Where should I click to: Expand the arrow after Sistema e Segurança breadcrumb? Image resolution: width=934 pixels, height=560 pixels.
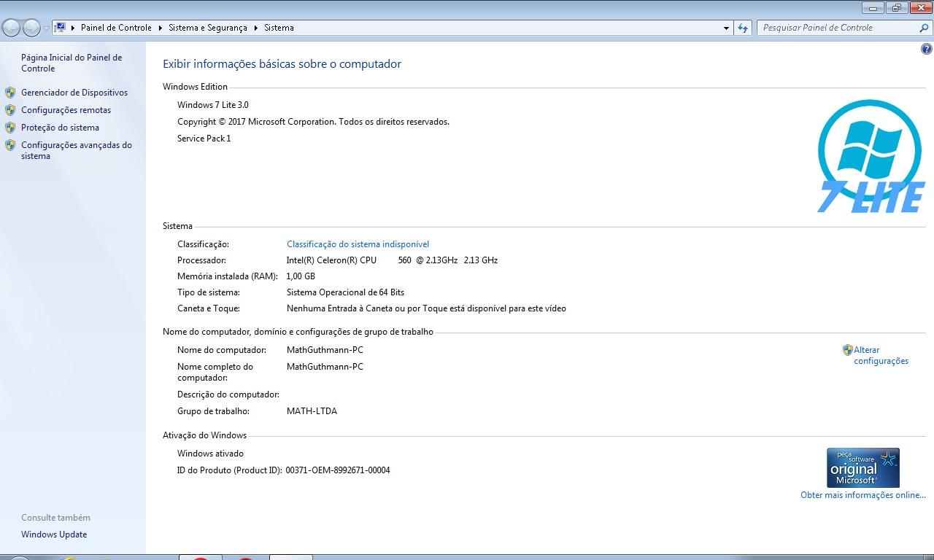coord(256,28)
